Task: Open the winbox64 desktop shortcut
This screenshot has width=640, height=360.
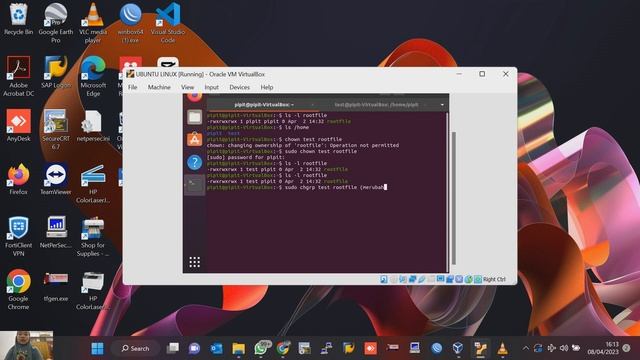Action: [x=131, y=23]
